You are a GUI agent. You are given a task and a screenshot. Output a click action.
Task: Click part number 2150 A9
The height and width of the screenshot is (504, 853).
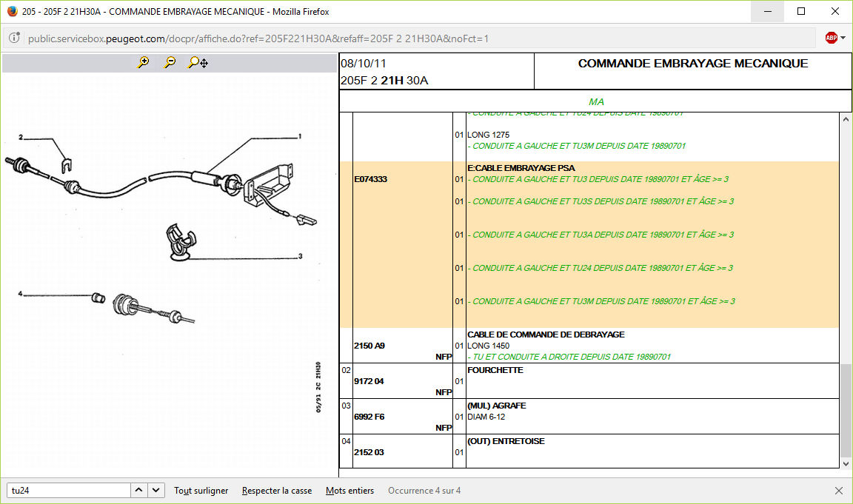pos(369,346)
